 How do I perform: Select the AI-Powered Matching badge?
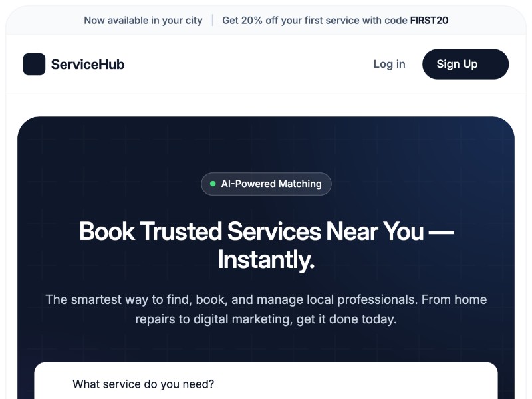click(x=266, y=184)
